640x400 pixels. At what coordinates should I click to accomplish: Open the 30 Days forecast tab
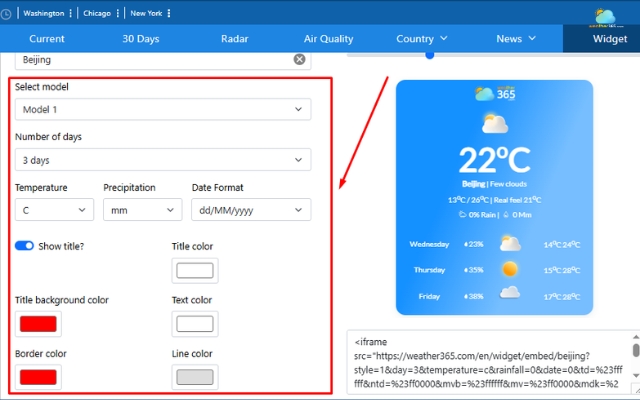click(x=141, y=39)
